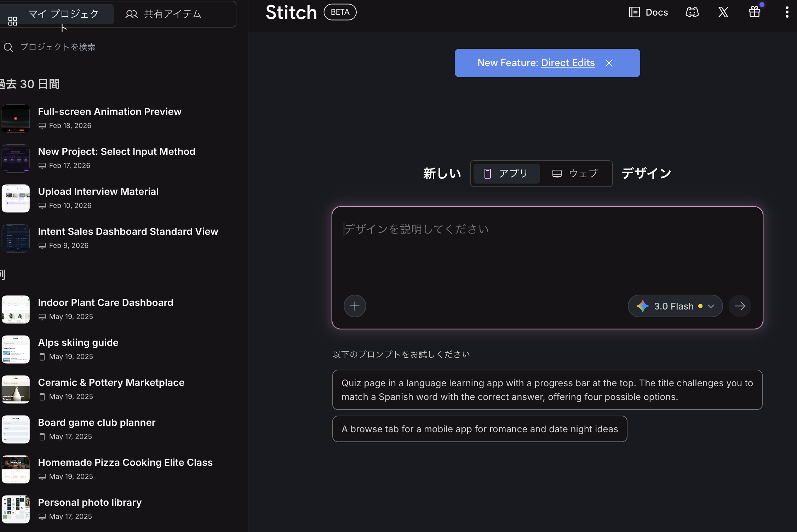
Task: Click the project search magnifier icon
Action: coord(8,47)
